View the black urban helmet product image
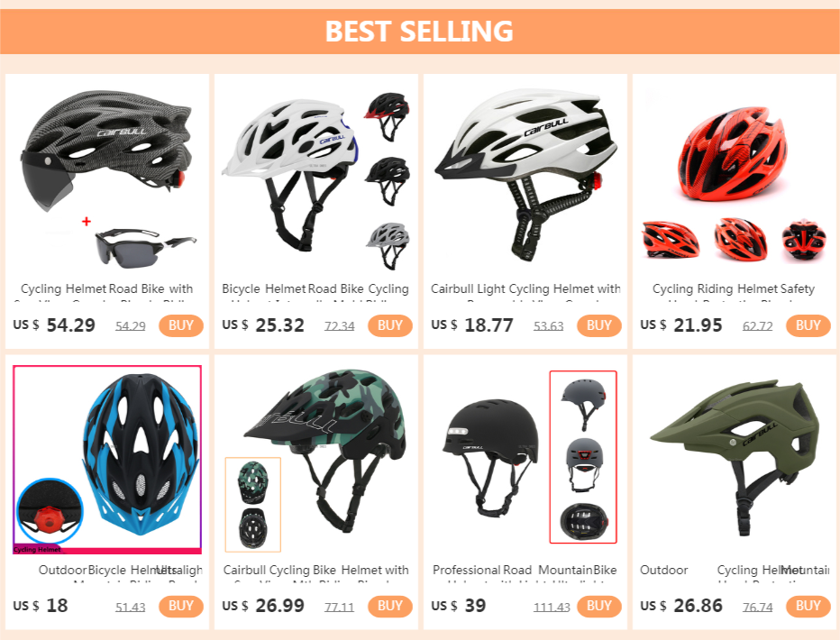The image size is (840, 640). coord(525,458)
